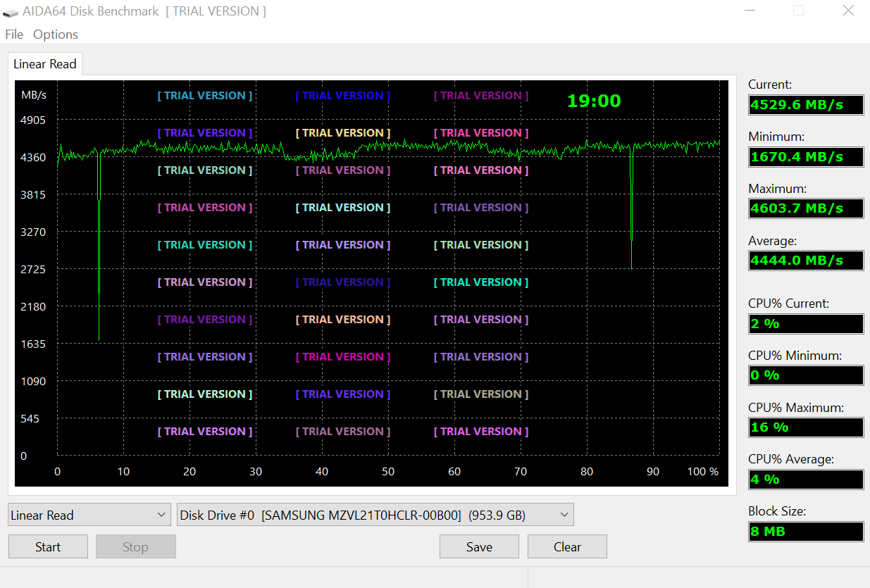Expand the Linear Read test type dropdown
This screenshot has width=870, height=588.
(x=89, y=515)
